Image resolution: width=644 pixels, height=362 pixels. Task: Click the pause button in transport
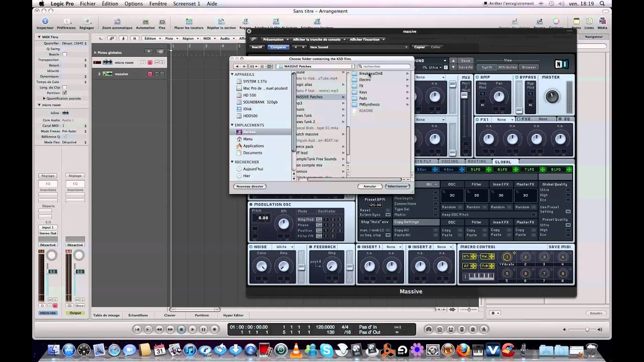pos(203,329)
